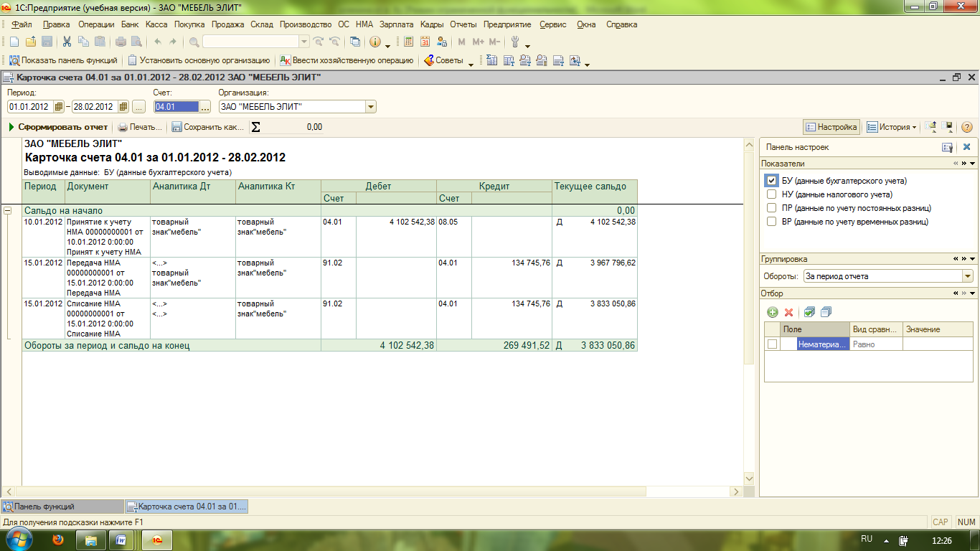
Task: Enable ПР (данные по учету постоянных разниц)
Action: 771,208
